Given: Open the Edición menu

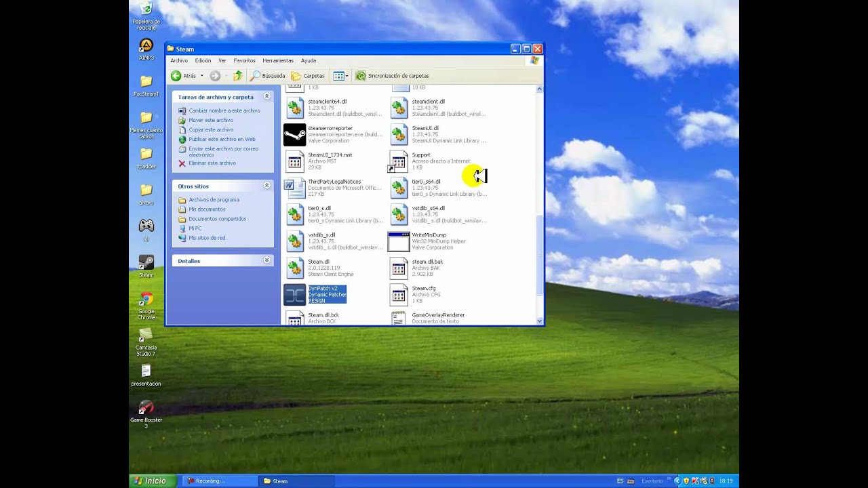Looking at the screenshot, I should point(203,60).
